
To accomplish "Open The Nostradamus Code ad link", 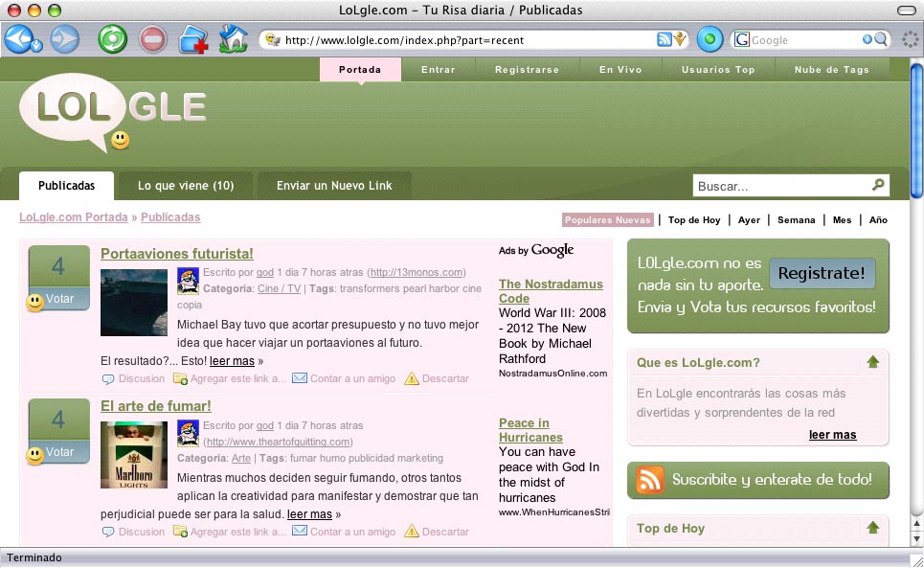I will point(551,291).
